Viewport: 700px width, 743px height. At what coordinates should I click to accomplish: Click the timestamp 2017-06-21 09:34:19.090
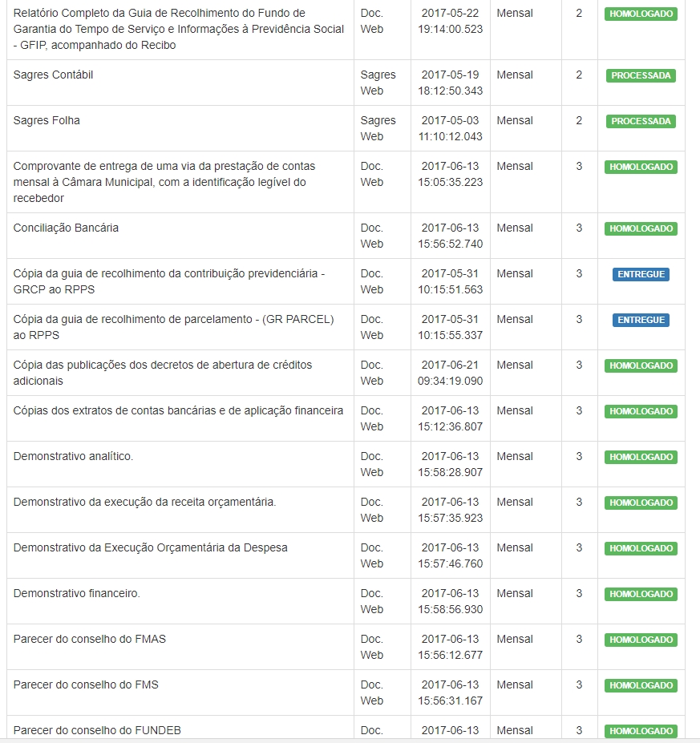click(451, 373)
